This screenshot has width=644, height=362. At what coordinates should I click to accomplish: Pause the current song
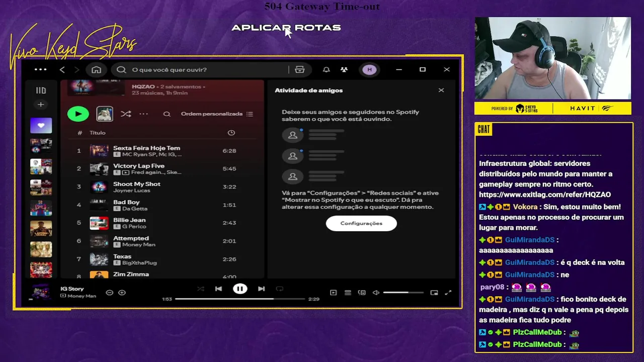pyautogui.click(x=240, y=289)
